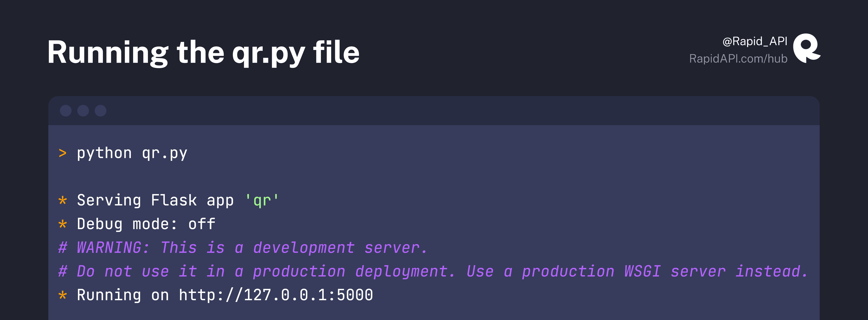The width and height of the screenshot is (868, 320).
Task: Click the 'Debug mode: off' line
Action: [137, 224]
